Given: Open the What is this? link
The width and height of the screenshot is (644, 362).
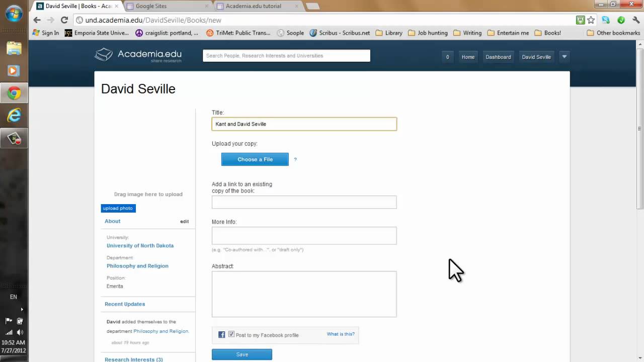Looking at the screenshot, I should 341,334.
